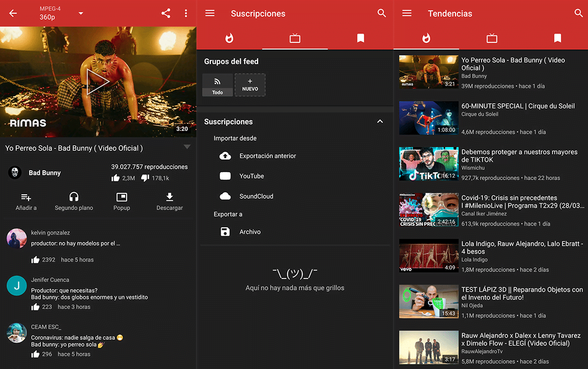Image resolution: width=588 pixels, height=369 pixels.
Task: Open TEST LÁPIZ 3D video thumbnail
Action: pos(428,301)
